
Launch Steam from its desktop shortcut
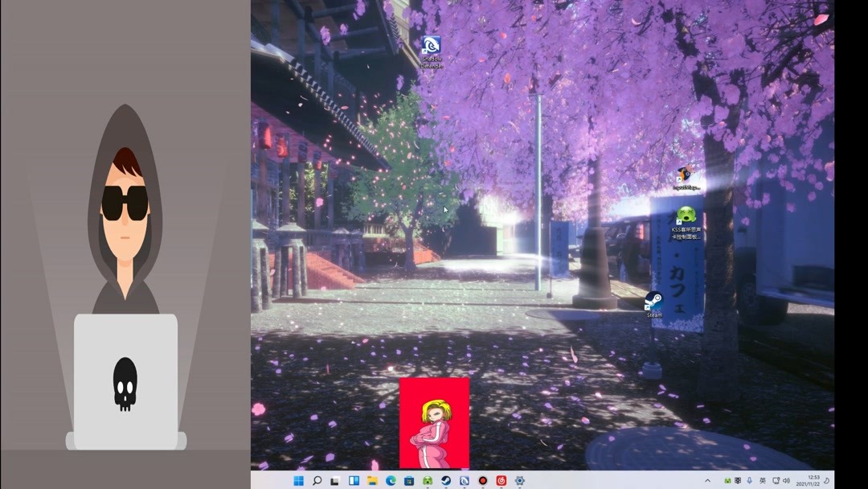653,302
